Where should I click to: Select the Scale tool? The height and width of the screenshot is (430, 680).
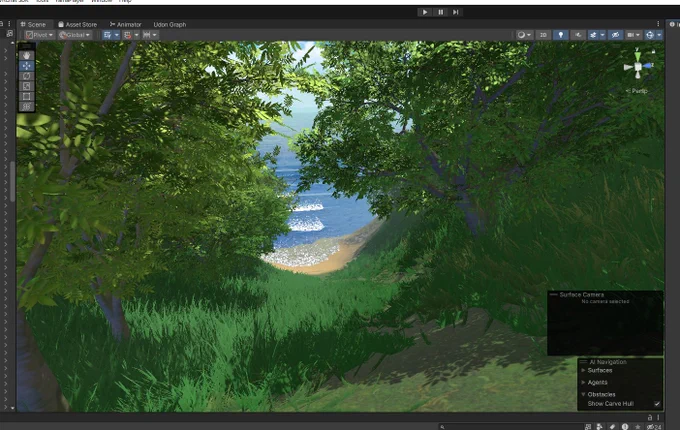[x=26, y=86]
